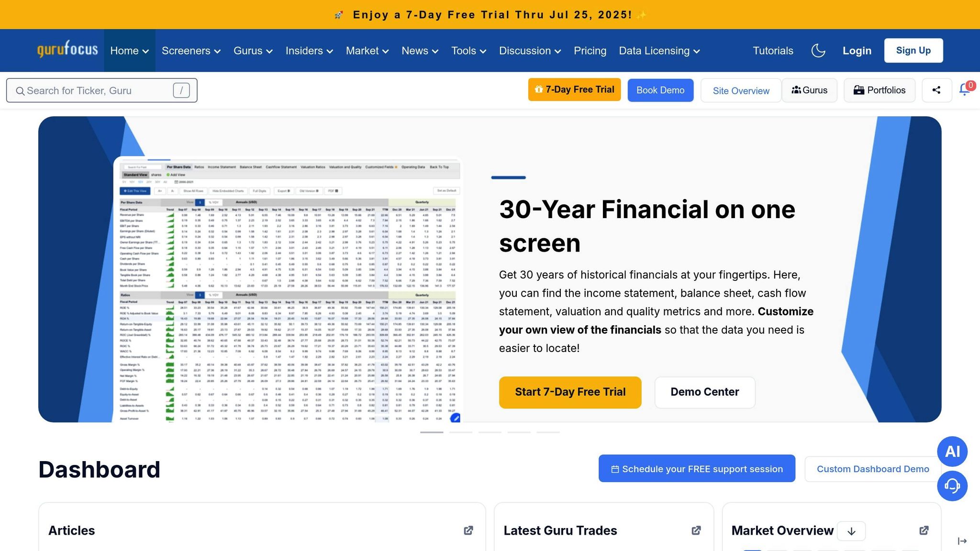
Task: Toggle dark mode moon icon
Action: click(x=818, y=50)
